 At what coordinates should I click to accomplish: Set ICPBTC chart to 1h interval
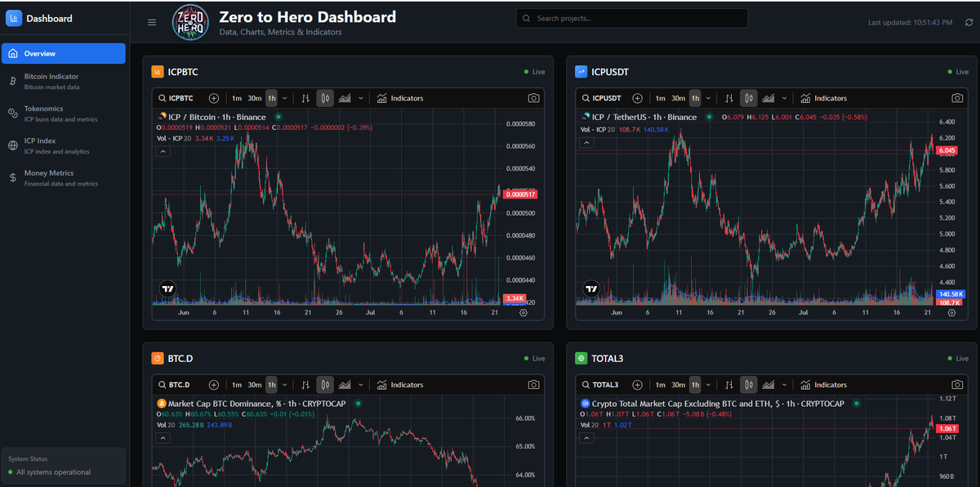click(x=271, y=98)
